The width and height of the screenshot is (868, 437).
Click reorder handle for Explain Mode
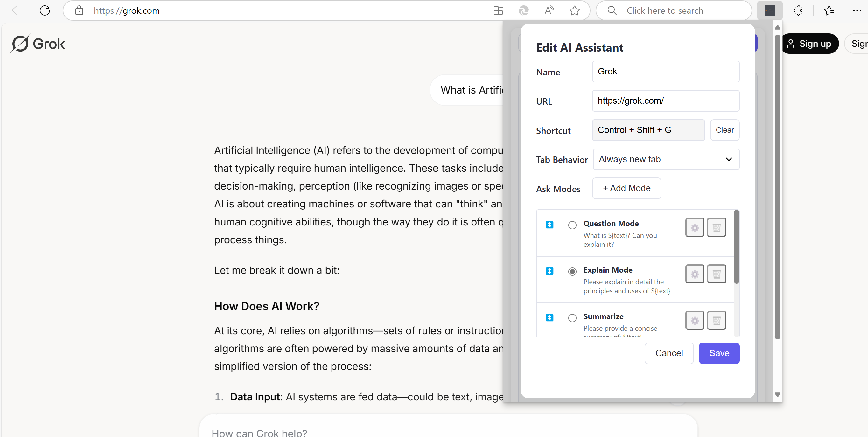[549, 271]
